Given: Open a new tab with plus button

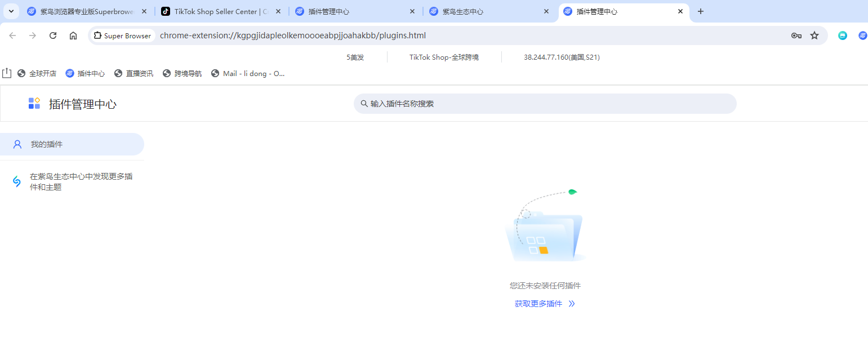Looking at the screenshot, I should click(x=701, y=11).
